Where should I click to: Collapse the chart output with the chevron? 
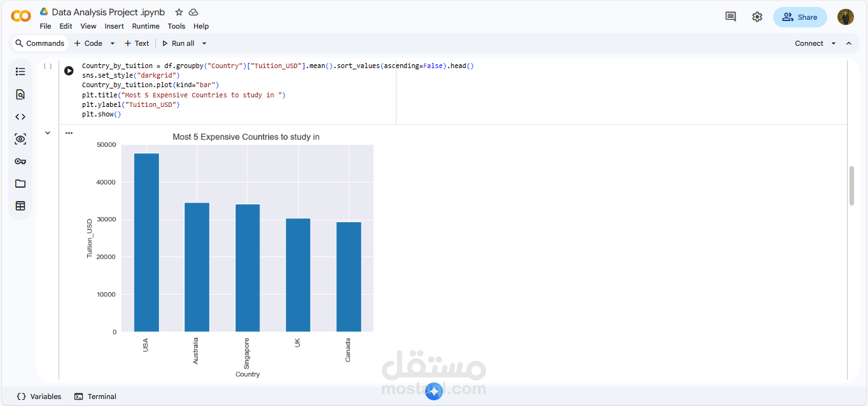coord(47,132)
